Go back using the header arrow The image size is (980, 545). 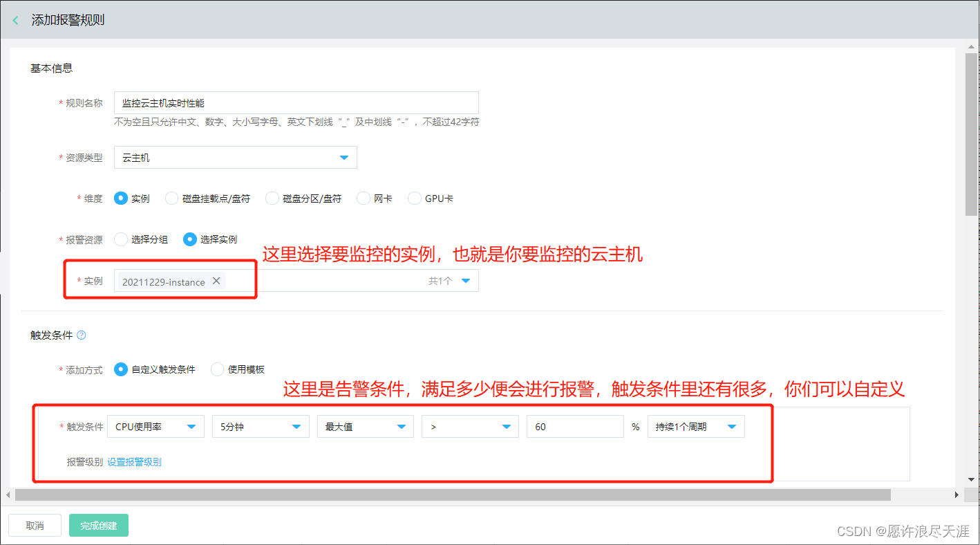15,20
